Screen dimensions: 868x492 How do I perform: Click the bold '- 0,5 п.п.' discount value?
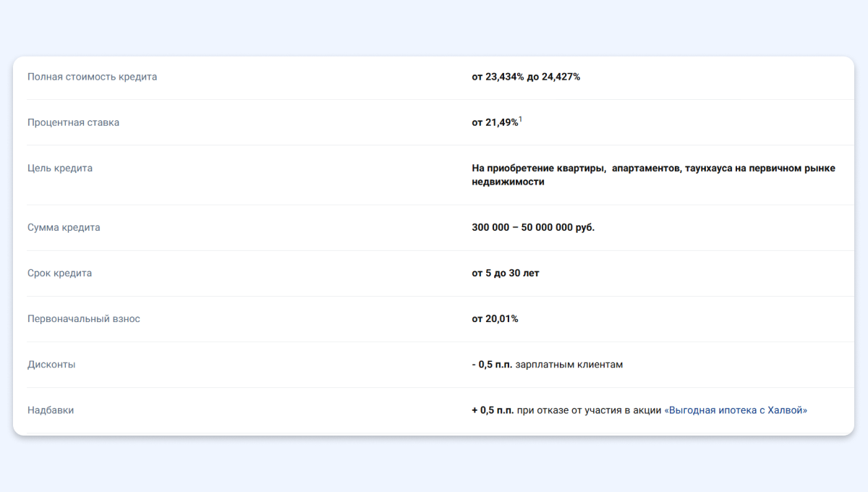[x=492, y=364]
